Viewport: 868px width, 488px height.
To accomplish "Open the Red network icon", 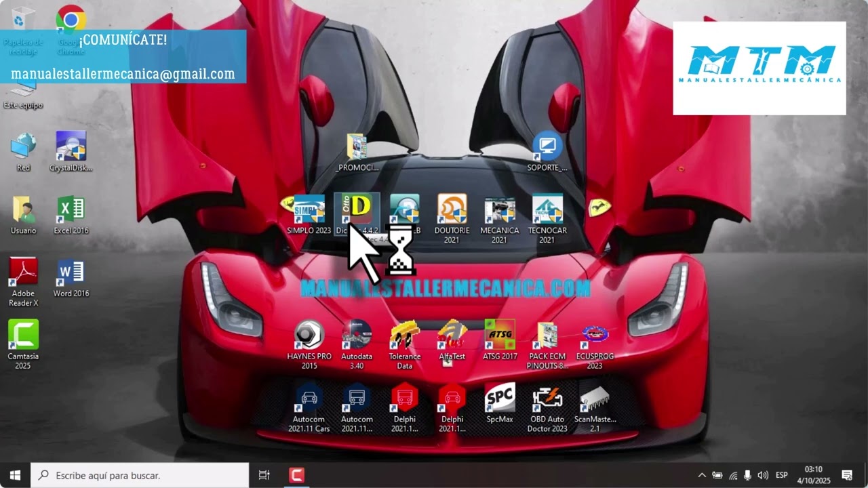I will pos(24,152).
